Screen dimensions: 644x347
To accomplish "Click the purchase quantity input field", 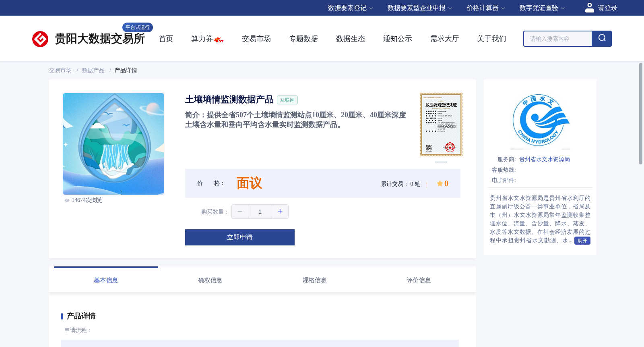I will tap(260, 212).
